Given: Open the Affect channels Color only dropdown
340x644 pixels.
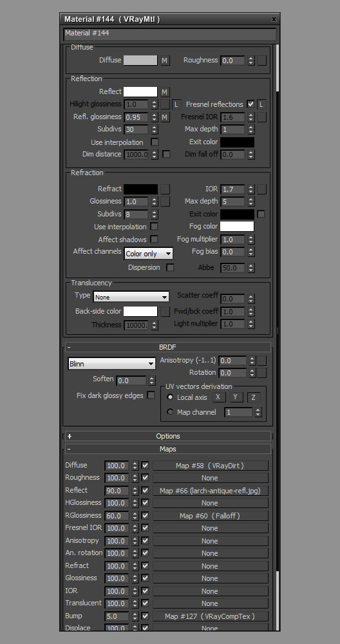Looking at the screenshot, I should [148, 253].
